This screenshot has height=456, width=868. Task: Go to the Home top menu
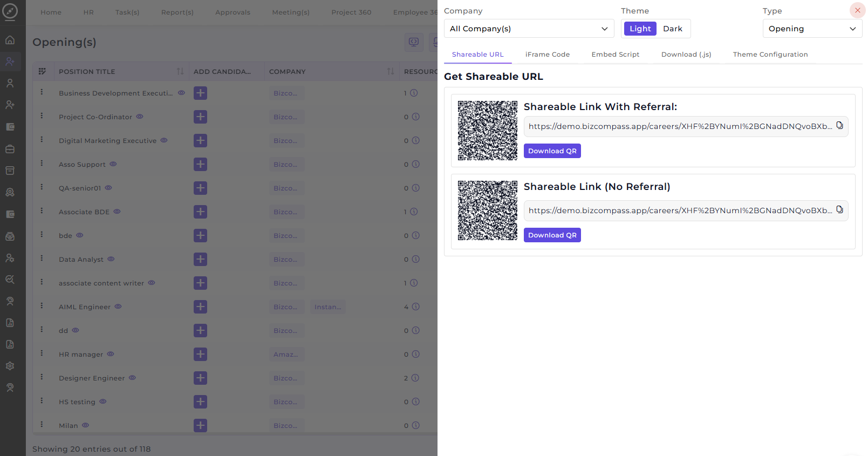pos(51,12)
